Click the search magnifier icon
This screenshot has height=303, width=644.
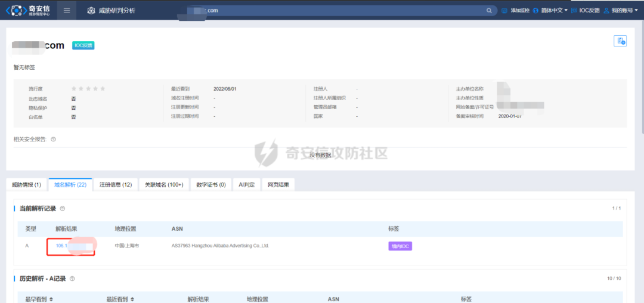(489, 11)
